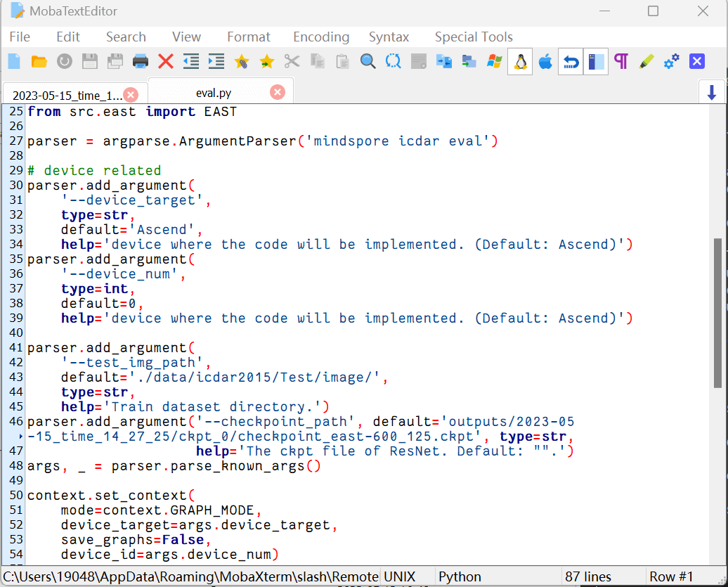Click the blue and yellow computers icon
Image resolution: width=728 pixels, height=587 pixels.
coord(469,61)
